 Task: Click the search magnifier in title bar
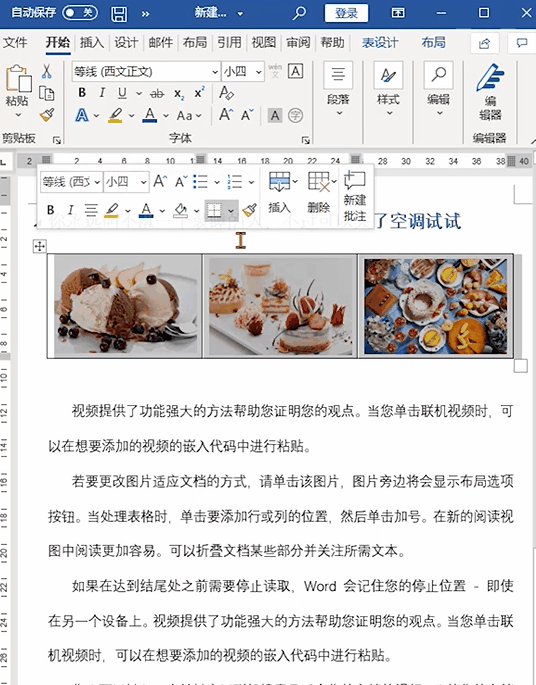pyautogui.click(x=299, y=13)
